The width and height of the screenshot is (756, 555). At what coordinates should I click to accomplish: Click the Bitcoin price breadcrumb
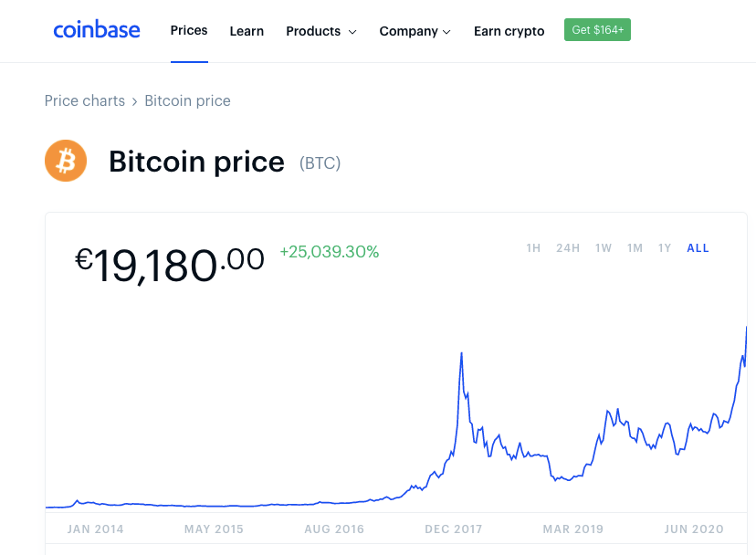pyautogui.click(x=187, y=100)
